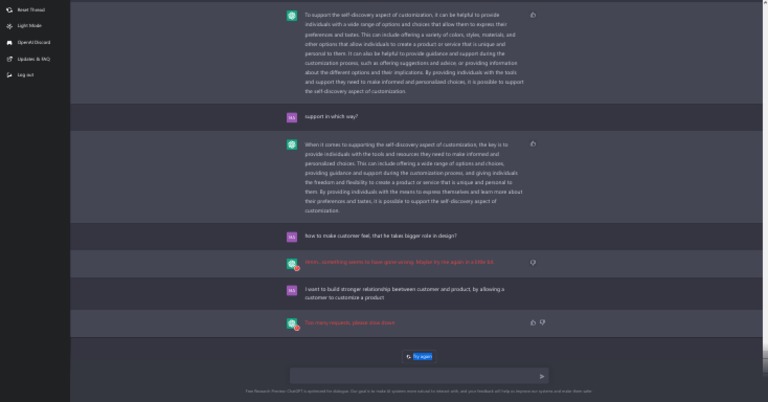
Task: Click the refresh icon inside Try again button
Action: coord(409,356)
